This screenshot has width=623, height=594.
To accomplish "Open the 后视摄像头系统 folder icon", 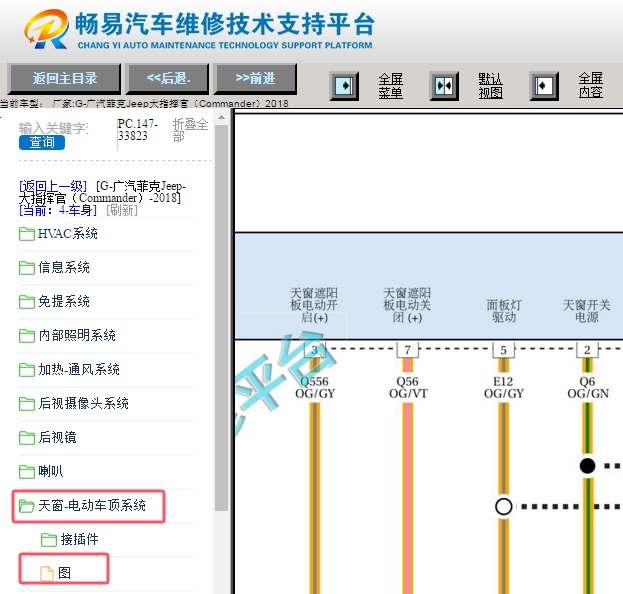I will pos(27,404).
